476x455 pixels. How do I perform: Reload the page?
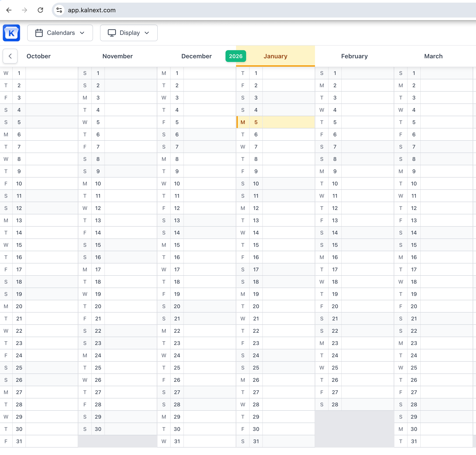coord(40,10)
